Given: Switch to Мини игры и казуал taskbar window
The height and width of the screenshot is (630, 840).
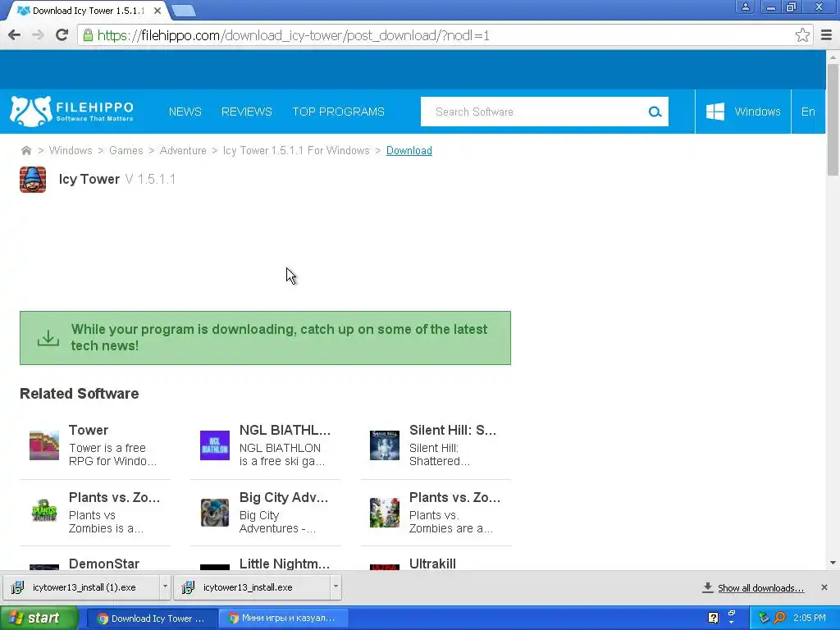Looking at the screenshot, I should click(284, 619).
